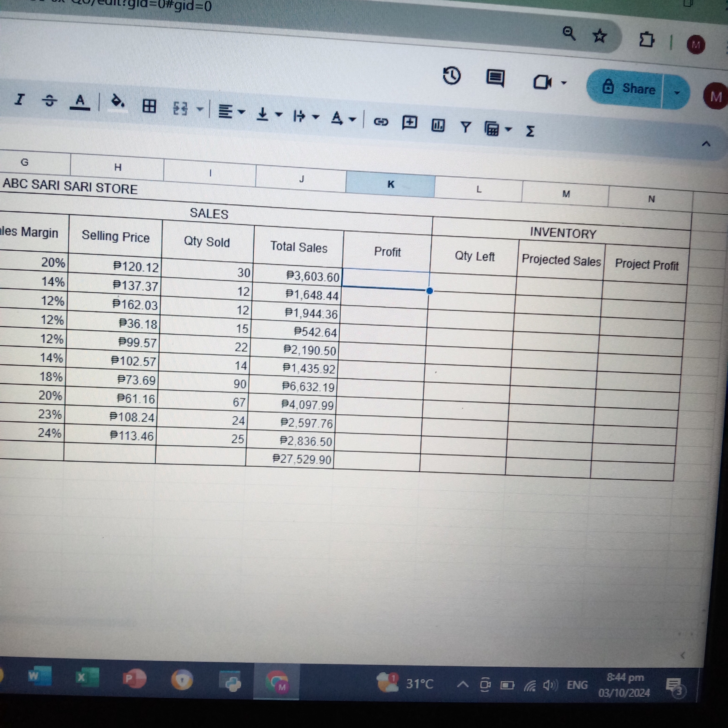
Task: Click the filter views table icon
Action: point(492,129)
